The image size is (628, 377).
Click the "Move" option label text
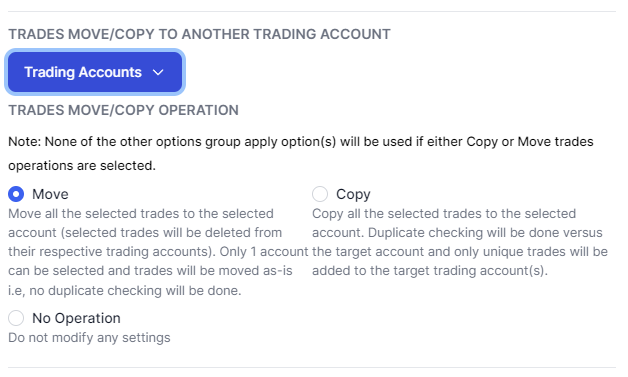[x=50, y=194]
